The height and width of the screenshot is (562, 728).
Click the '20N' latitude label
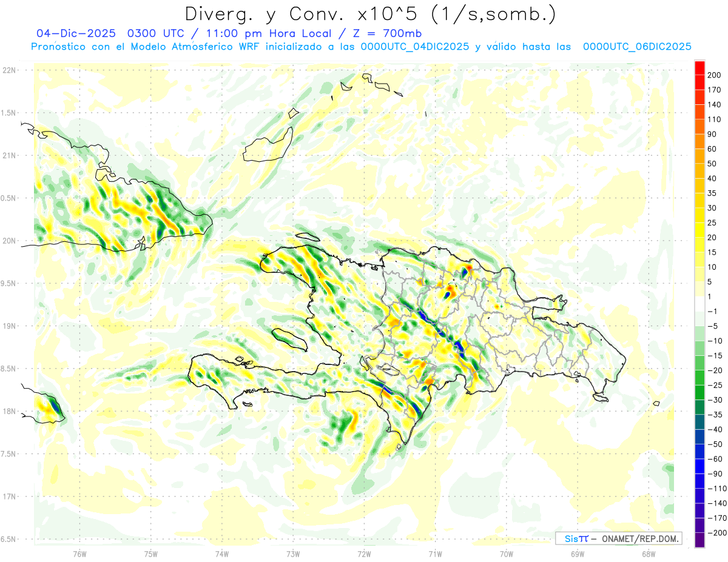[10, 241]
